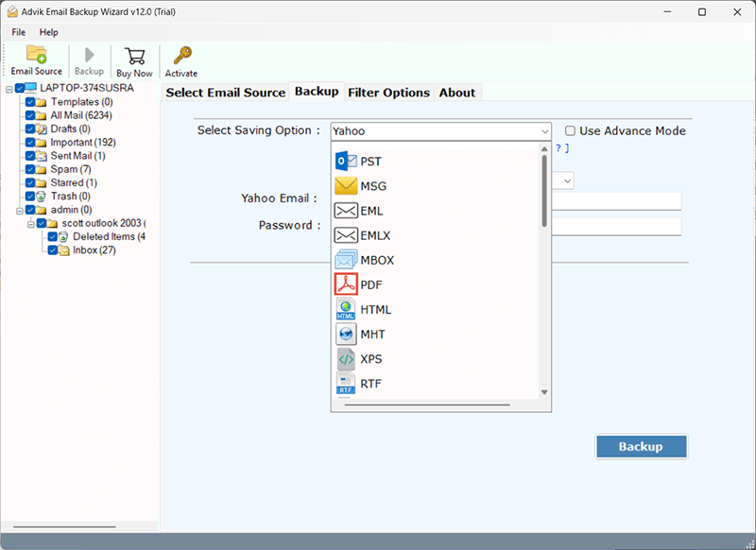Switch to Filter Options tab
Screen dimensions: 756x550
[x=388, y=93]
